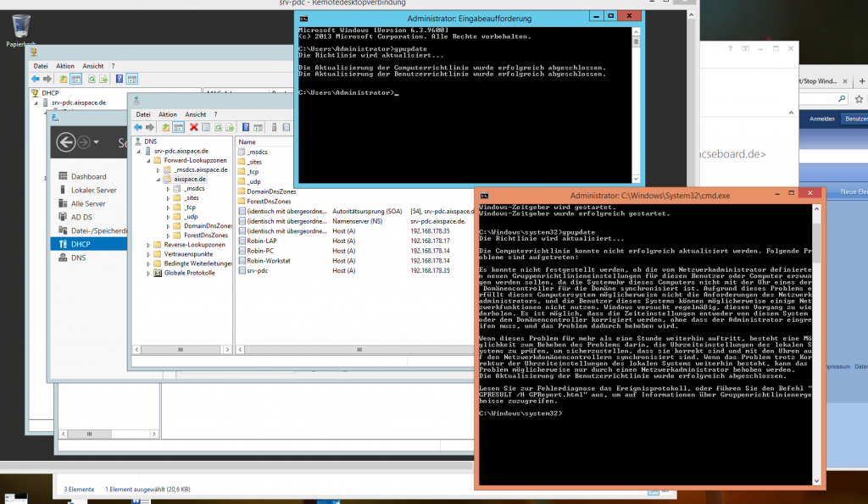The width and height of the screenshot is (868, 504).
Task: Open the Help icon in the DHCP toolbar
Action: 119,79
